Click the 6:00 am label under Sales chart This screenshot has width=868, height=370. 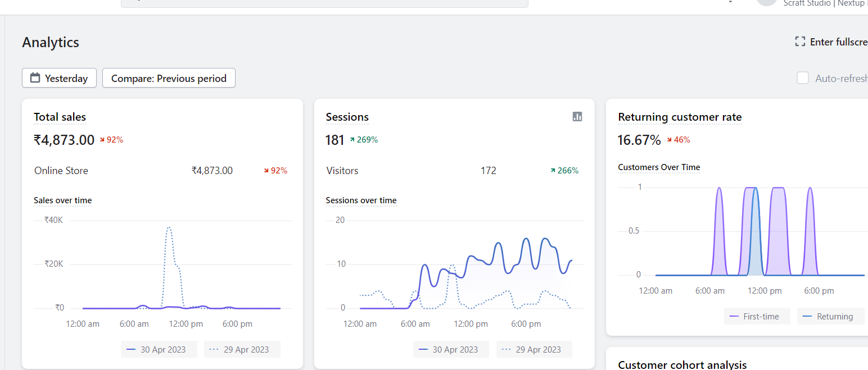134,324
